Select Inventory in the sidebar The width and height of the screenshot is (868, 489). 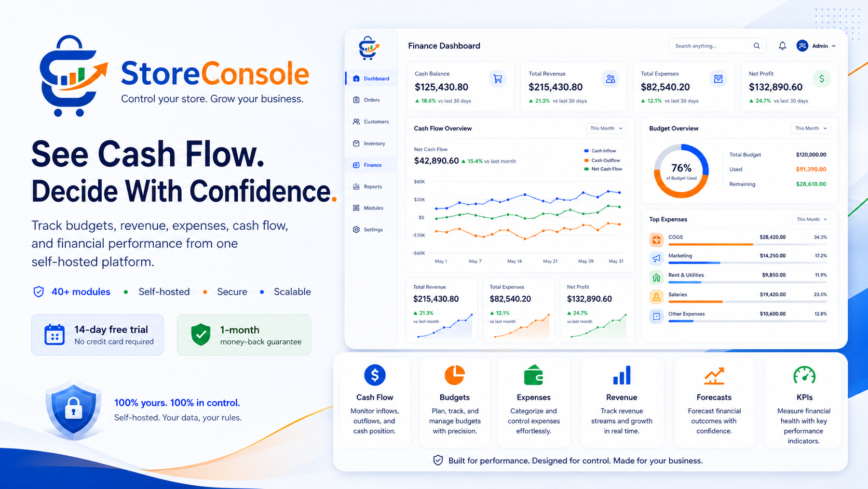(372, 143)
